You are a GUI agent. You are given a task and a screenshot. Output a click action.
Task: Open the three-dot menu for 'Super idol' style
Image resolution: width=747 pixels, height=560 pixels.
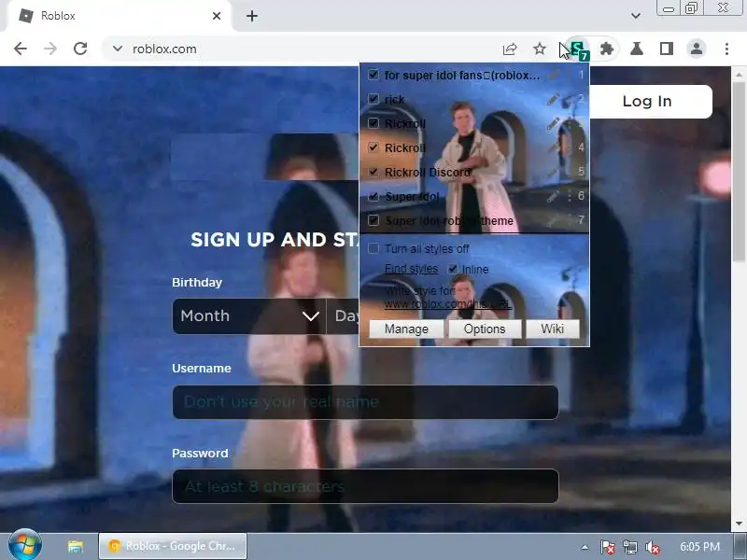point(569,196)
